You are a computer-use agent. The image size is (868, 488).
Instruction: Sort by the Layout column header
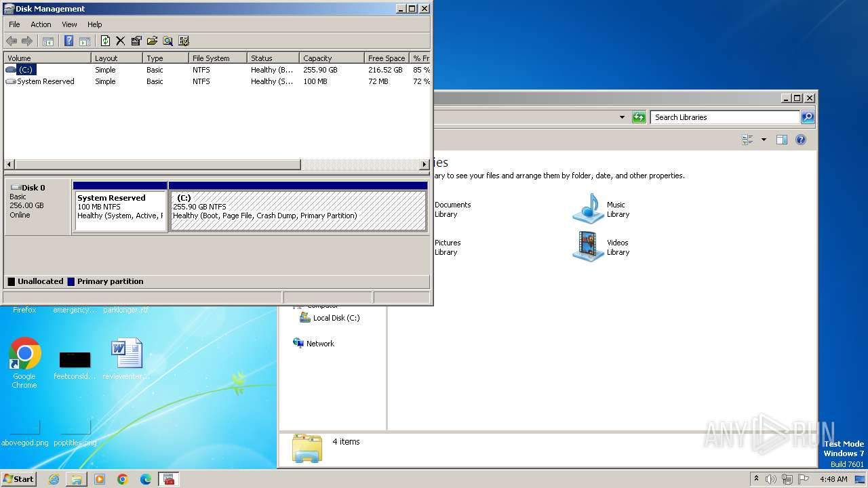117,58
